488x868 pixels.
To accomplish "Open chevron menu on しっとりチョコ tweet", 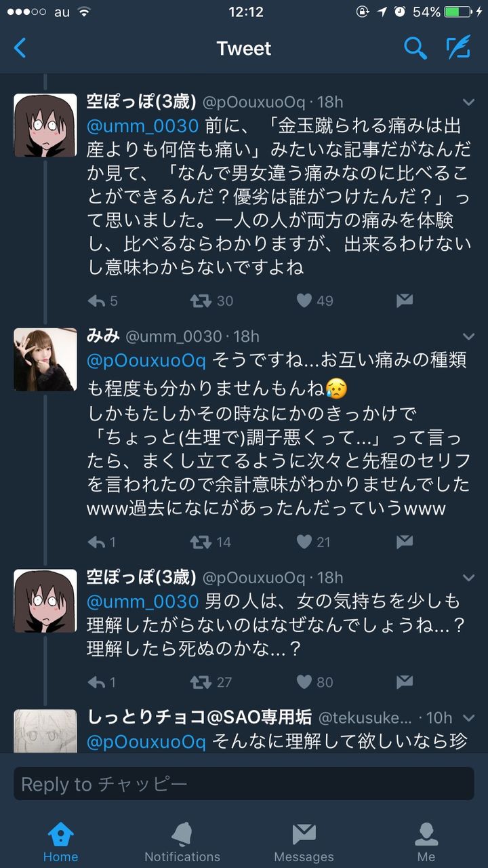I will pyautogui.click(x=468, y=717).
